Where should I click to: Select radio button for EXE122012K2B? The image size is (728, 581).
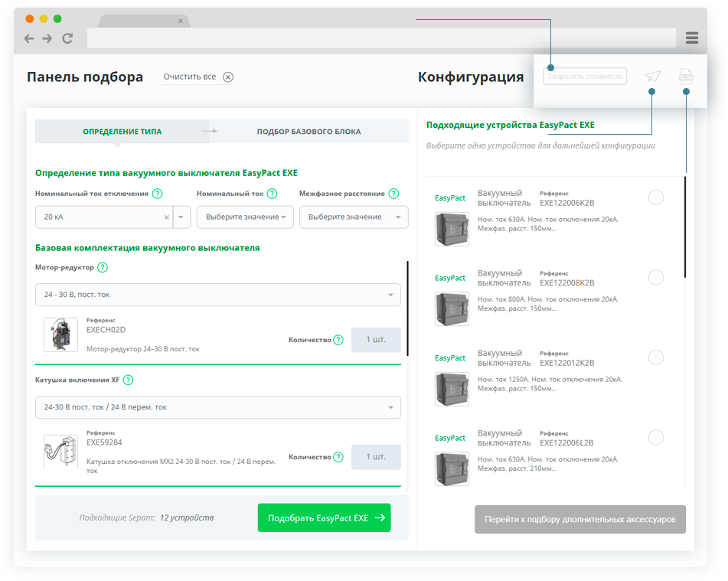pyautogui.click(x=655, y=357)
